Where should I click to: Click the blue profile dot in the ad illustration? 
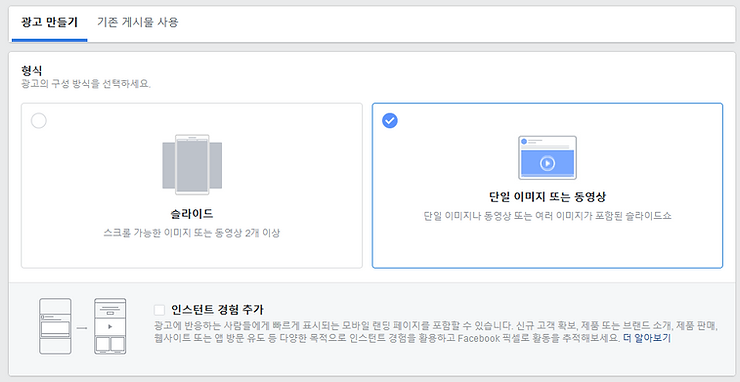(x=524, y=141)
